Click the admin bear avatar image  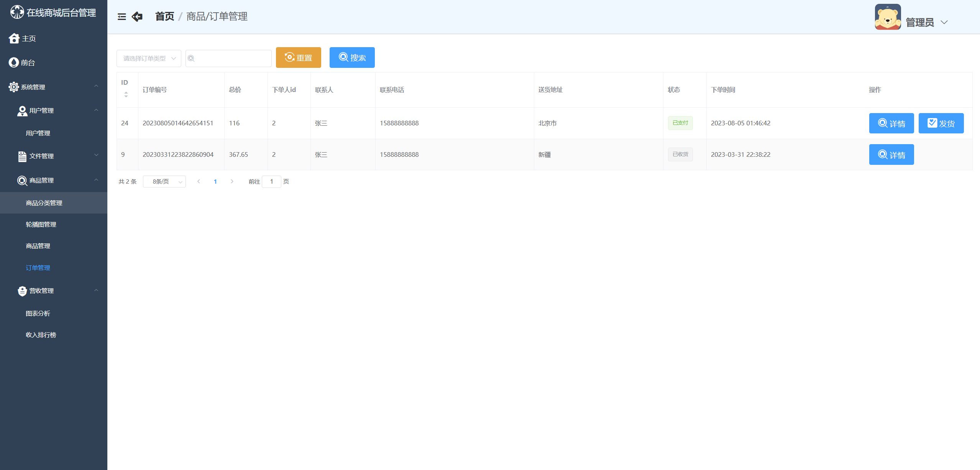point(887,17)
